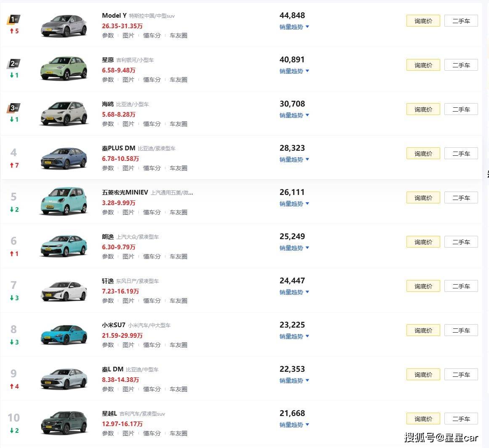Open the 星愿 green car image
Image resolution: width=489 pixels, height=448 pixels.
(x=64, y=69)
